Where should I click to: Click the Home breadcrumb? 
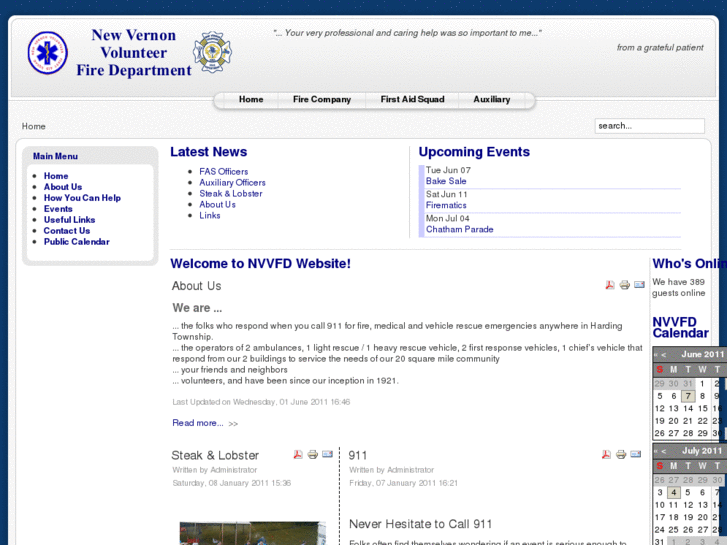click(x=33, y=126)
